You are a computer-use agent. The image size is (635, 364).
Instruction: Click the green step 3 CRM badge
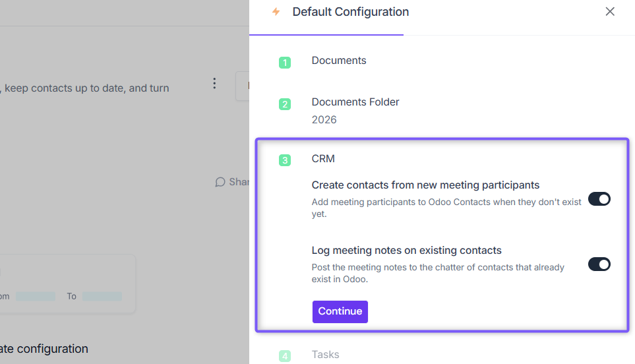click(285, 160)
